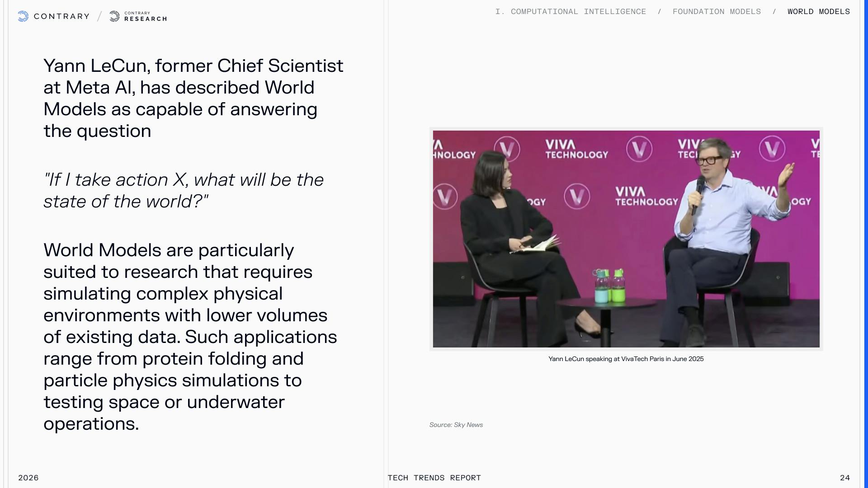Click the italic action X quote
868x488 pixels.
pos(183,190)
